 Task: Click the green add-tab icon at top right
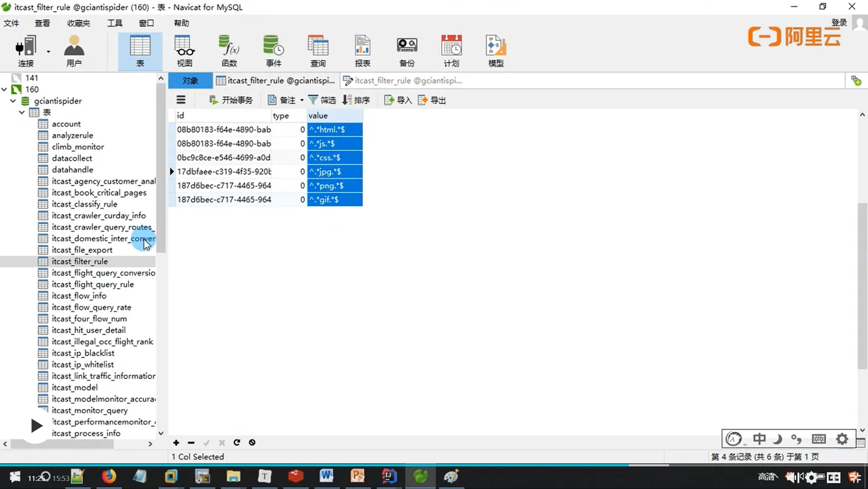coord(856,81)
